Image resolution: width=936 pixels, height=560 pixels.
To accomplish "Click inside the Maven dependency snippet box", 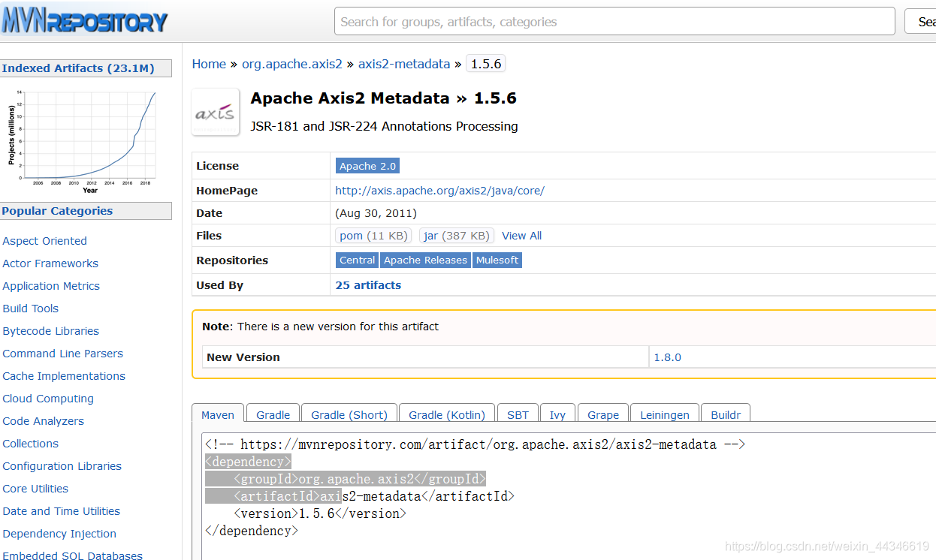I will click(569, 496).
